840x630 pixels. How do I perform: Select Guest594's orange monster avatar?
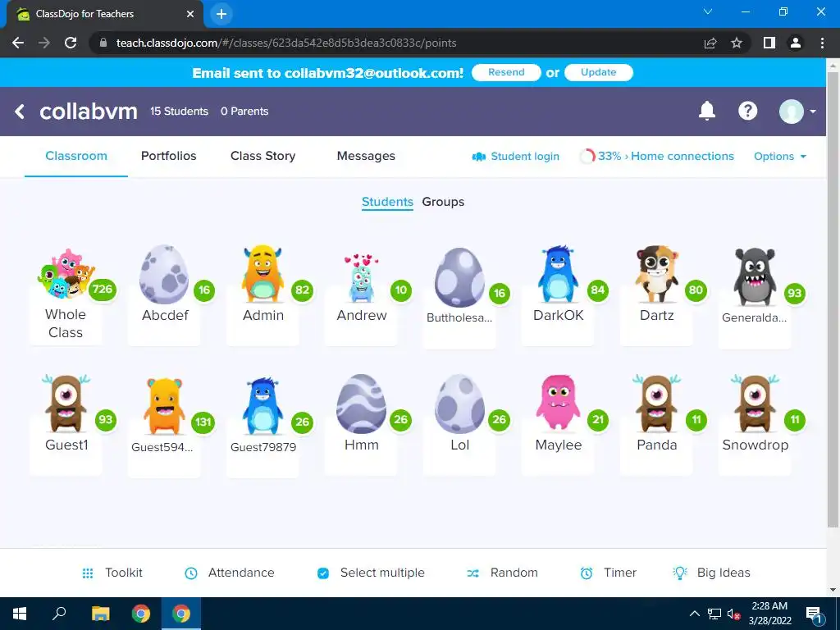(164, 405)
